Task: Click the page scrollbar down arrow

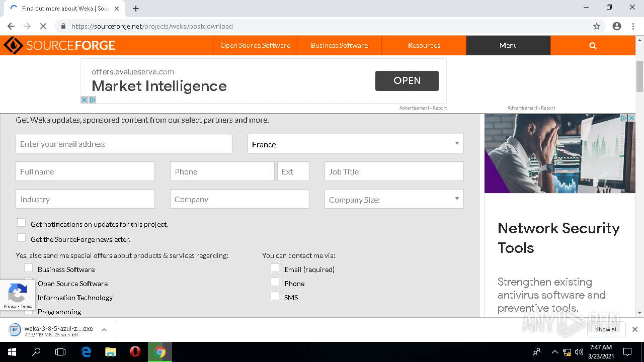Action: (639, 312)
